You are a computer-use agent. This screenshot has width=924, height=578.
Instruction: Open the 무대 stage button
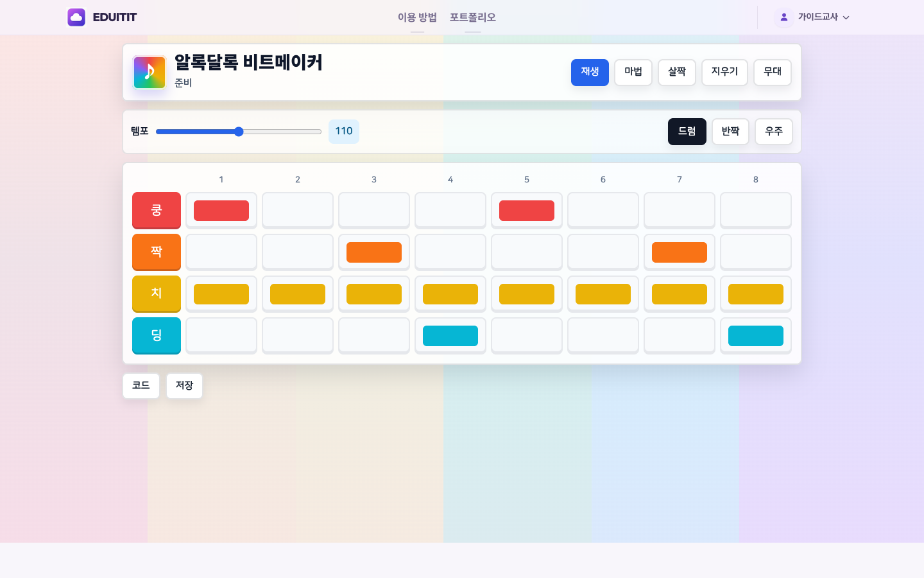click(x=773, y=73)
